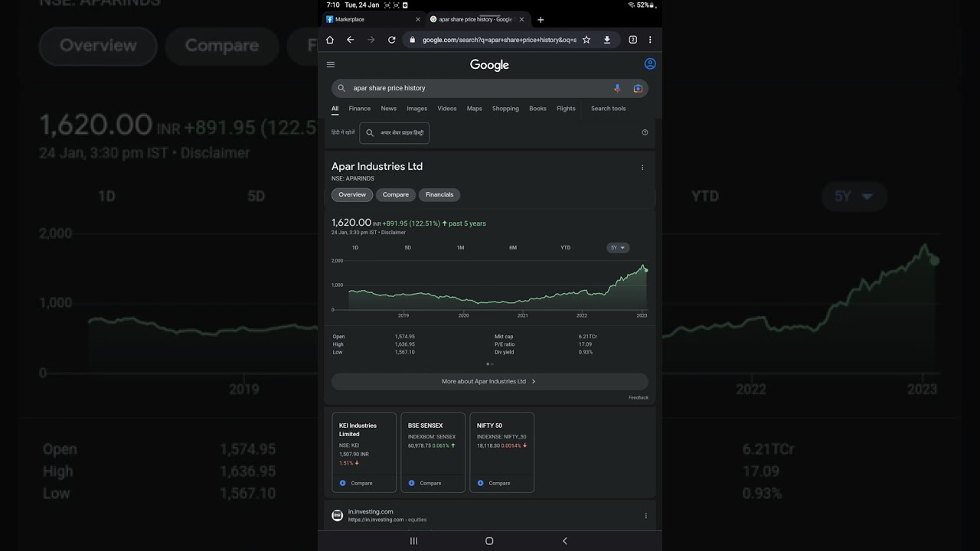Expand More about Apar Industries Ltd
This screenshot has height=551, width=980.
[490, 381]
